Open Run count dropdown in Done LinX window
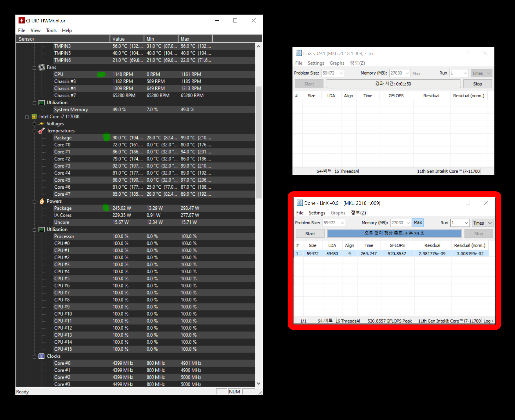Image resolution: width=515 pixels, height=420 pixels. point(466,223)
